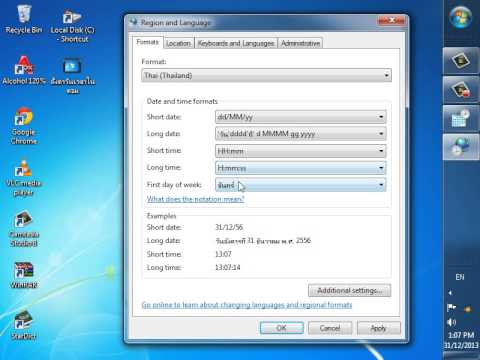Image resolution: width=480 pixels, height=360 pixels.
Task: Close the Region and Language dialog
Action: [391, 21]
